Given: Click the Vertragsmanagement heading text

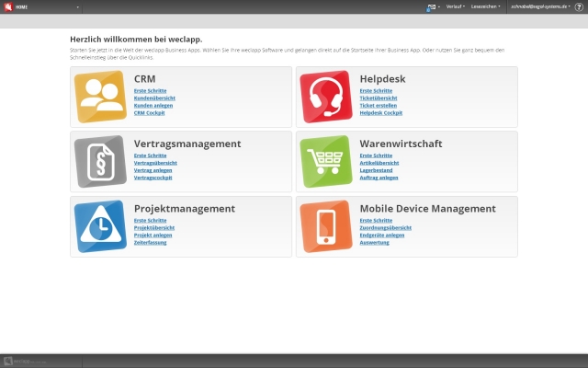Looking at the screenshot, I should tap(187, 144).
